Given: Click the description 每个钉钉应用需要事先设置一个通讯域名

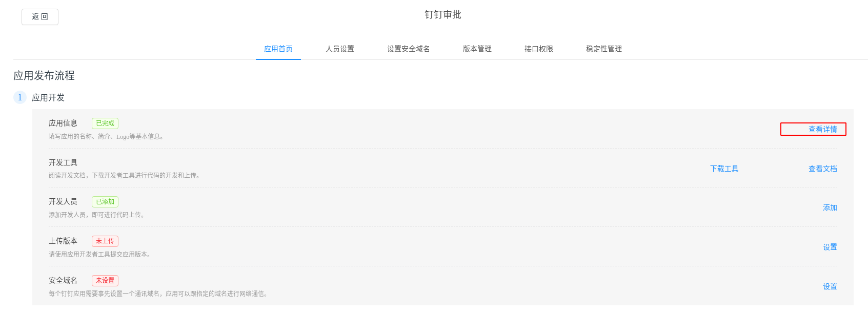Looking at the screenshot, I should pos(159,294).
